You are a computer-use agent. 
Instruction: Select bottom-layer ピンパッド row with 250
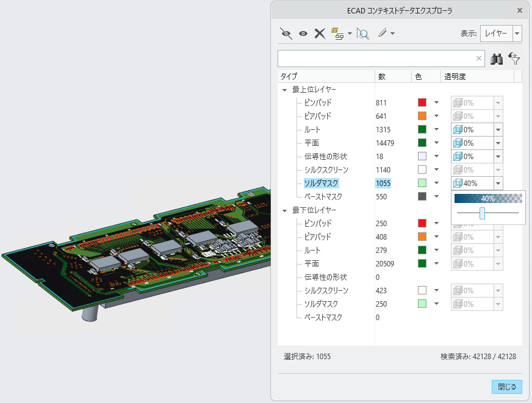pyautogui.click(x=318, y=223)
